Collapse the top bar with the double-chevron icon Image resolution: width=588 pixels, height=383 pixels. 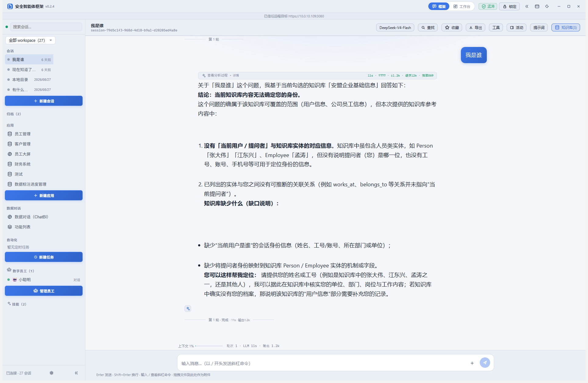(x=527, y=6)
